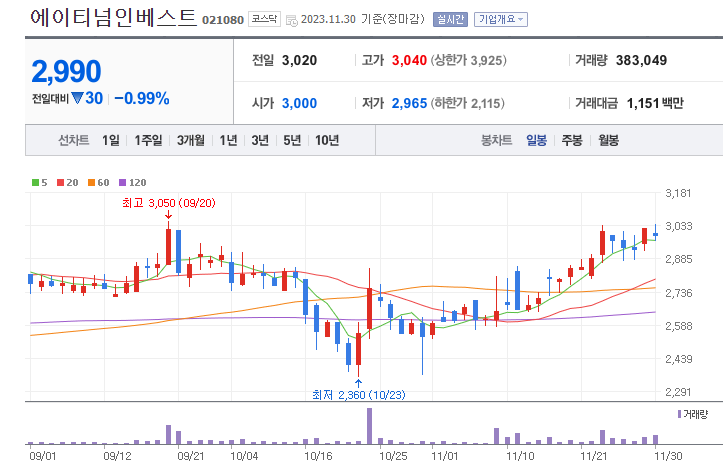Click the 09/01 x-axis date label
This screenshot has width=723, height=469.
click(x=42, y=457)
